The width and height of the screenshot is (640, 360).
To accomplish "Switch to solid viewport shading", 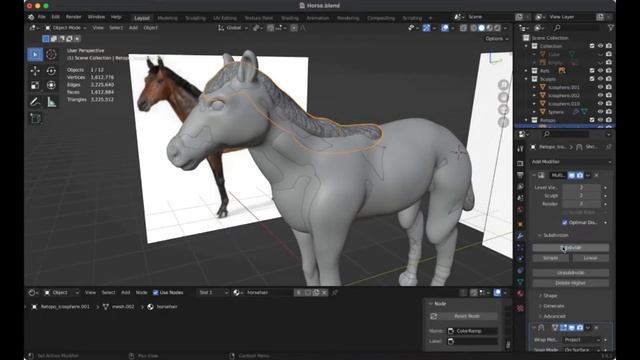I will (482, 28).
